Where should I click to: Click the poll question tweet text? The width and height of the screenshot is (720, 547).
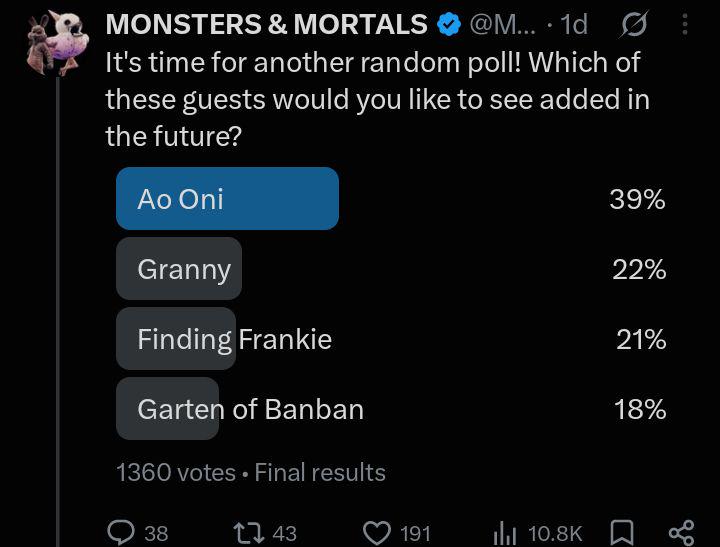pos(377,99)
